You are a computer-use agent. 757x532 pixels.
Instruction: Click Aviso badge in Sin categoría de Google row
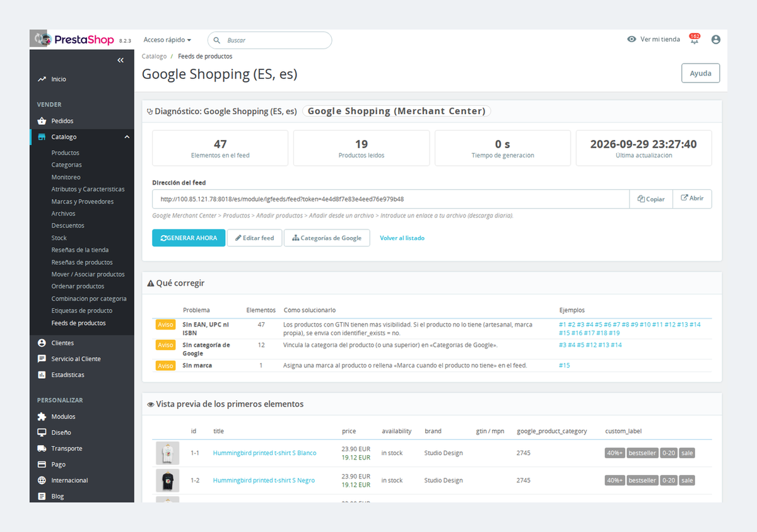[165, 345]
